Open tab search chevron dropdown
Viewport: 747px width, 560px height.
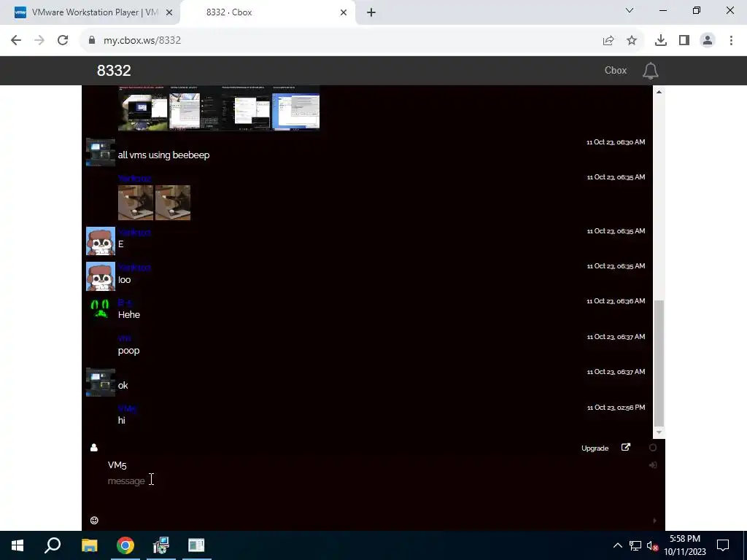[630, 10]
